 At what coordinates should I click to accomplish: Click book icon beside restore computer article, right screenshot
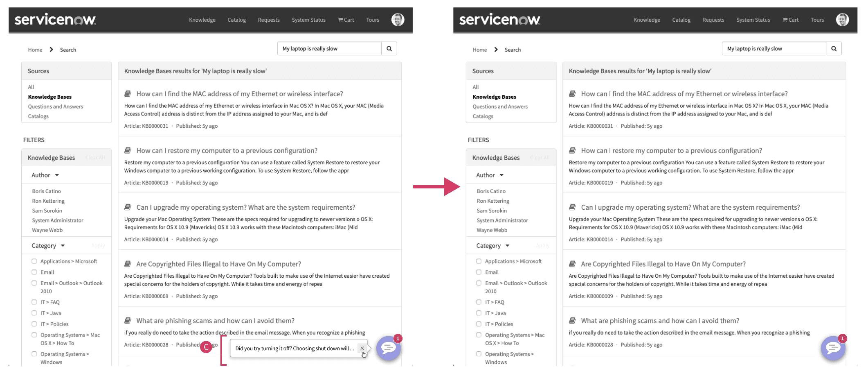pos(572,150)
